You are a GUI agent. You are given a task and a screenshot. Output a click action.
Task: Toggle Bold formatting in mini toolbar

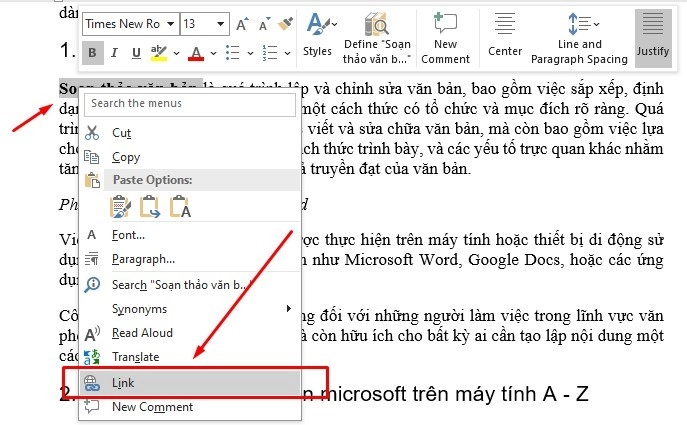(92, 53)
